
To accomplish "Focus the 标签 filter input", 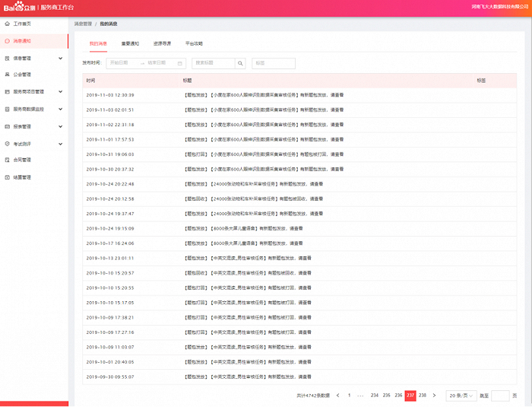I will (x=274, y=64).
